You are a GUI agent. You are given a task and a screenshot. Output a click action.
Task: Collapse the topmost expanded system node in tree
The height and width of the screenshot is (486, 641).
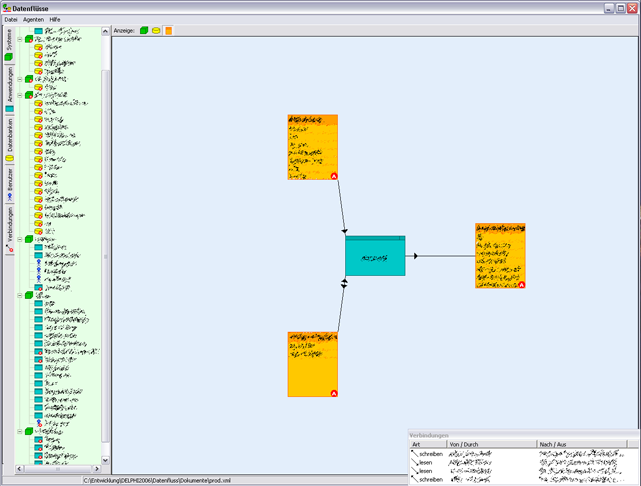[20, 39]
